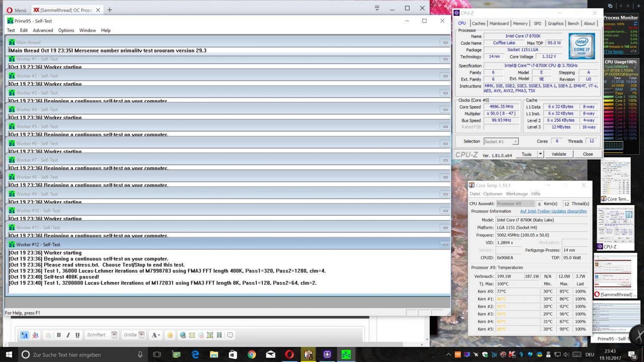Image resolution: width=644 pixels, height=362 pixels.
Task: Open the Prime95 Options menu
Action: click(66, 30)
